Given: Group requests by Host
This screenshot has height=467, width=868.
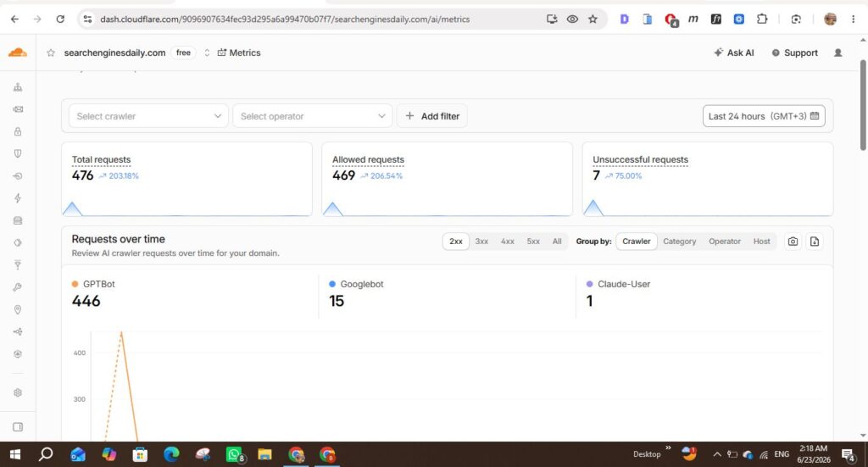Looking at the screenshot, I should click(x=762, y=242).
